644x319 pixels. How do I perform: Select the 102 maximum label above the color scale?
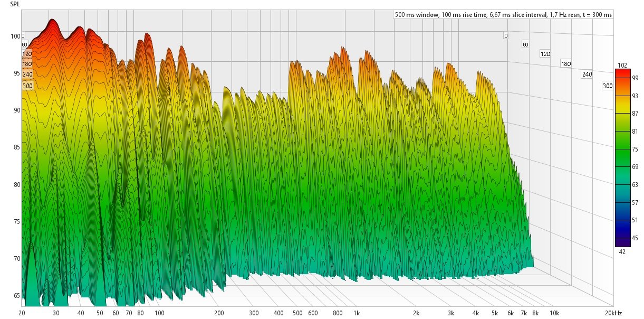point(622,65)
